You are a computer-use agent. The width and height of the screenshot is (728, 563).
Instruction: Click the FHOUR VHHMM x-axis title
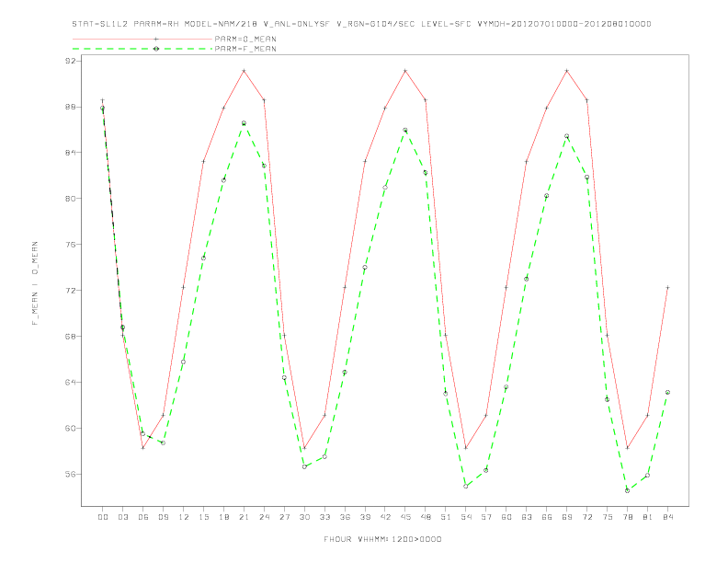coord(382,539)
